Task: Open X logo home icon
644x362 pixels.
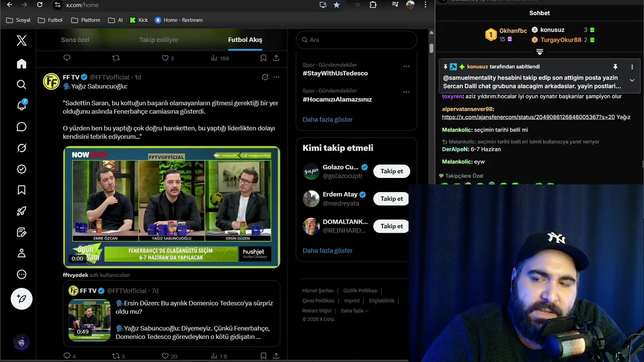Action: [x=21, y=41]
